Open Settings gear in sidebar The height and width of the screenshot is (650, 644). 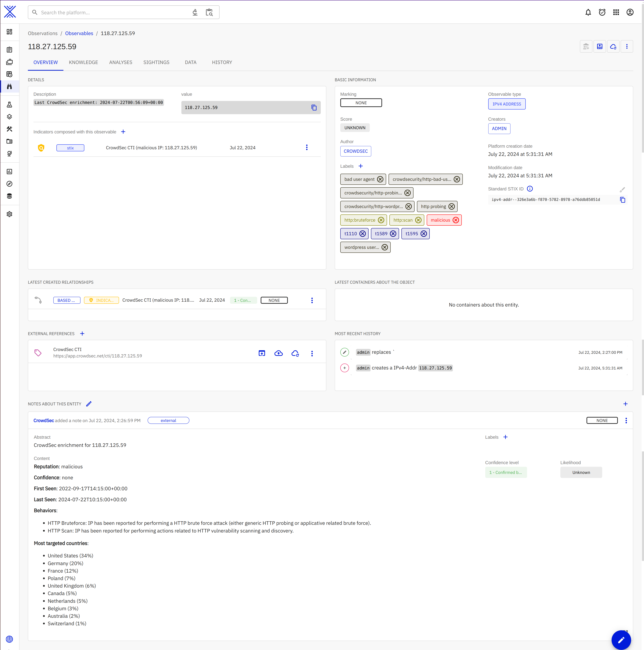tap(9, 214)
